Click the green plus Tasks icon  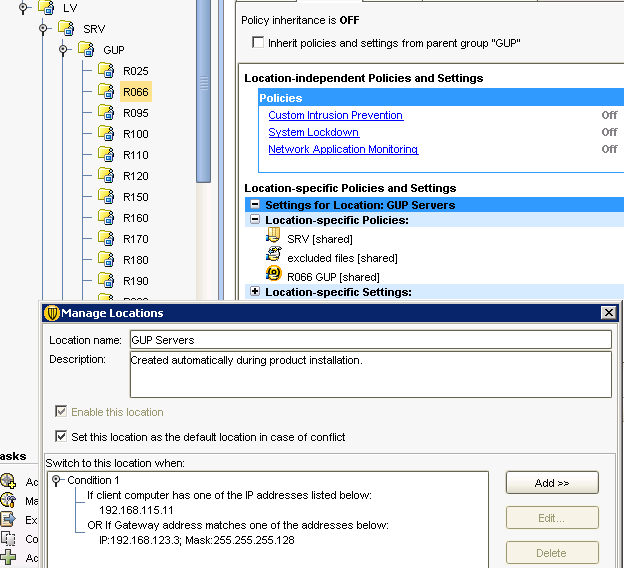[x=8, y=557]
